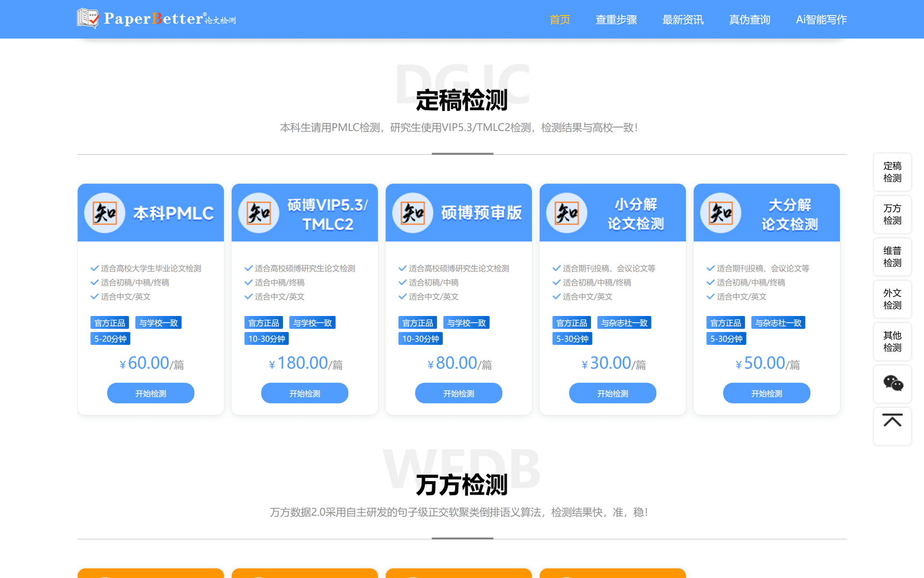
Task: Click 官方正品 tag on 本科PMLC card
Action: point(110,323)
